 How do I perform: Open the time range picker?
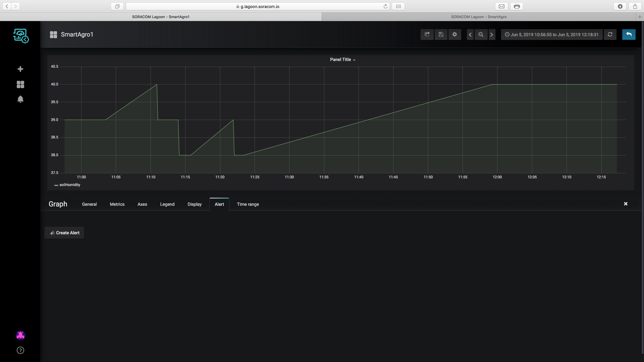click(x=552, y=35)
